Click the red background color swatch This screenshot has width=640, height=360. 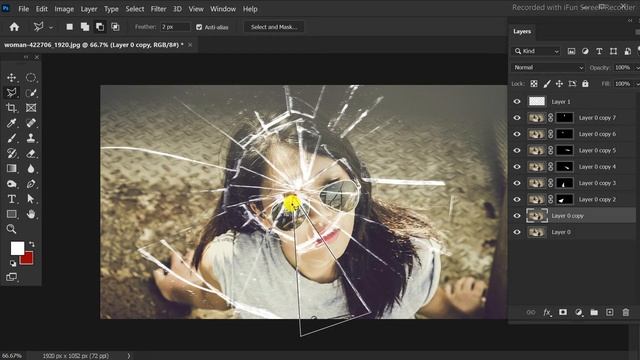coord(27,259)
